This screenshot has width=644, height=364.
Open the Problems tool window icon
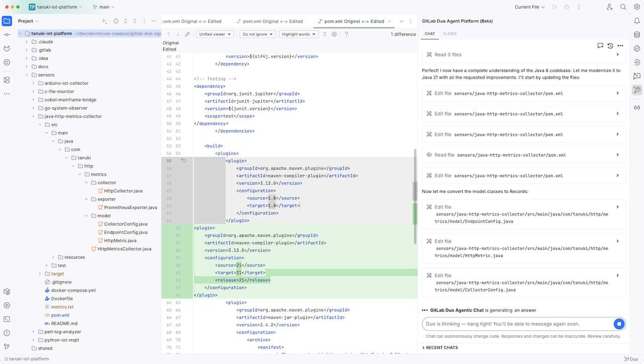pos(7,333)
